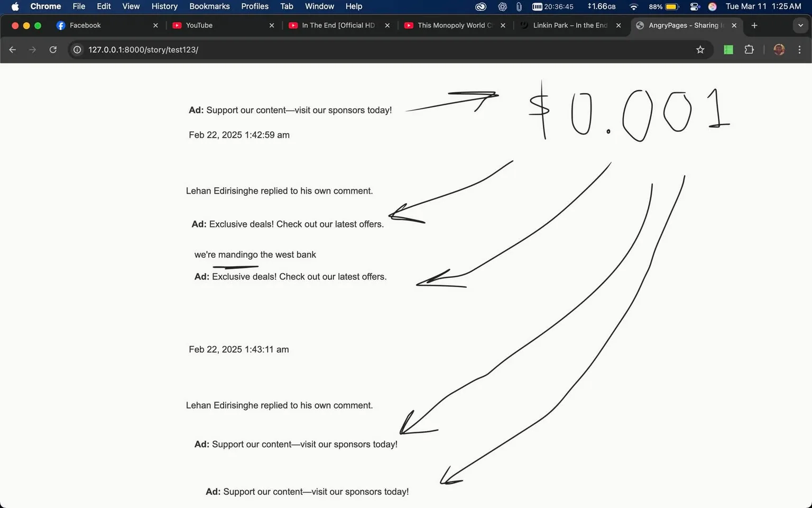Click the browser reload button
Image resolution: width=812 pixels, height=508 pixels.
[53, 50]
